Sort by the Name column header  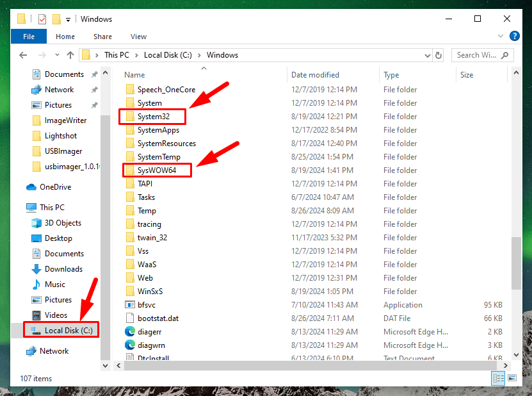click(x=134, y=75)
